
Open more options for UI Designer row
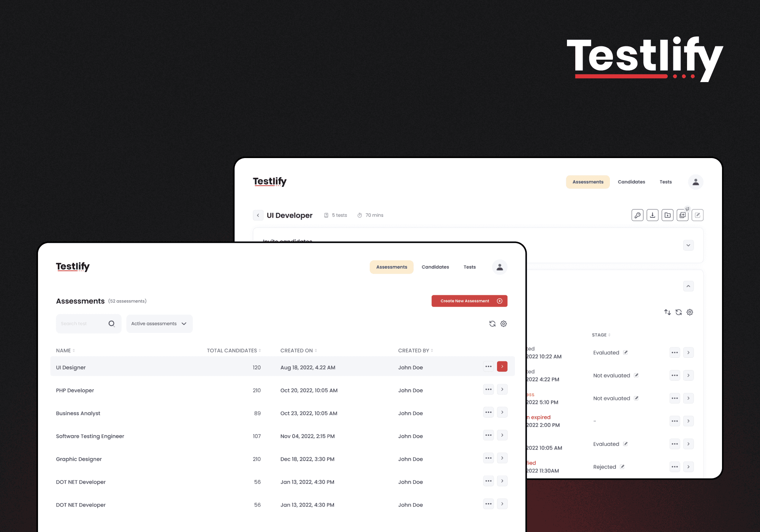[x=489, y=367]
